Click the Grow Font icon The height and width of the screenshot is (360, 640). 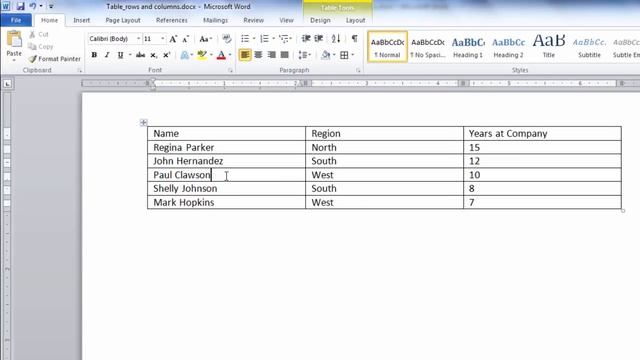pyautogui.click(x=173, y=39)
